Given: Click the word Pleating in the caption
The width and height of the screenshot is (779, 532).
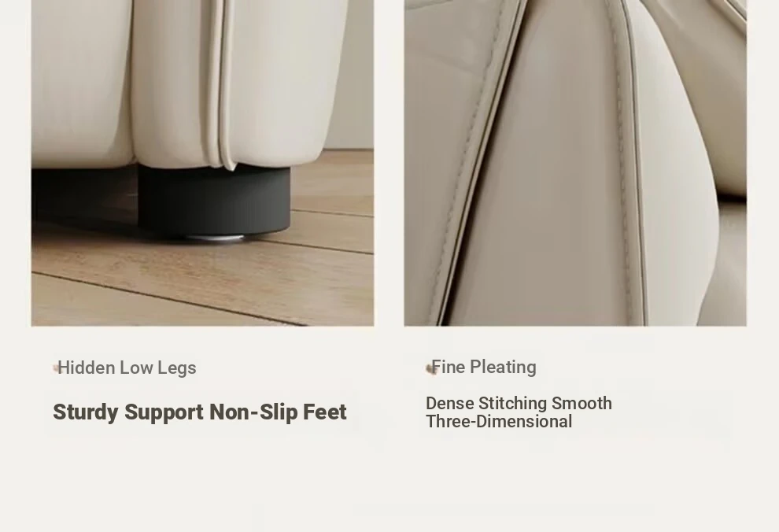Looking at the screenshot, I should pos(504,367).
